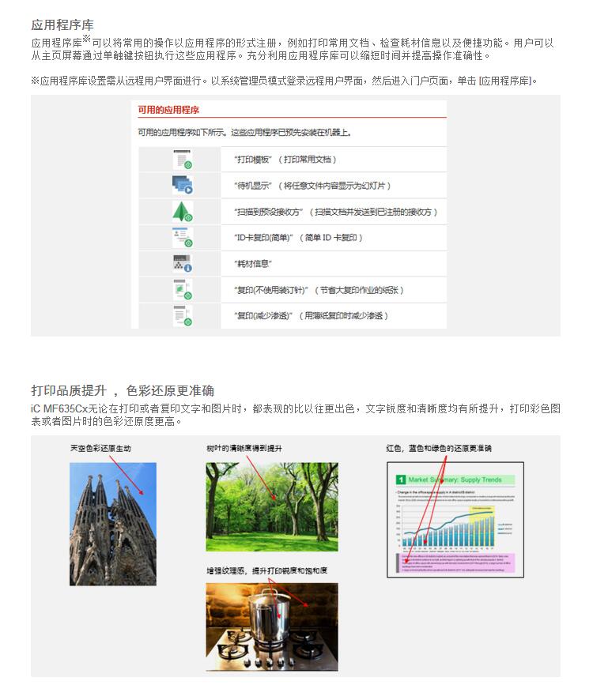
Task: Open the Market Summary chart image
Action: 455,520
